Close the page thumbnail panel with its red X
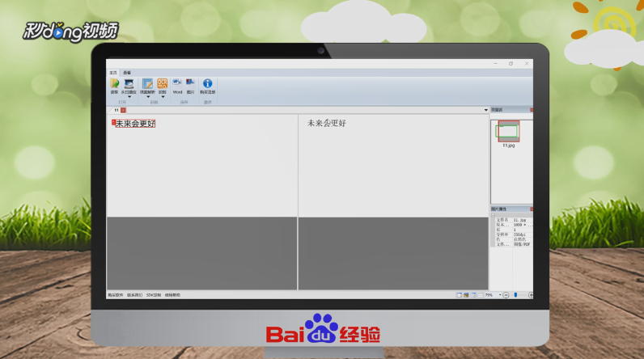 point(532,110)
